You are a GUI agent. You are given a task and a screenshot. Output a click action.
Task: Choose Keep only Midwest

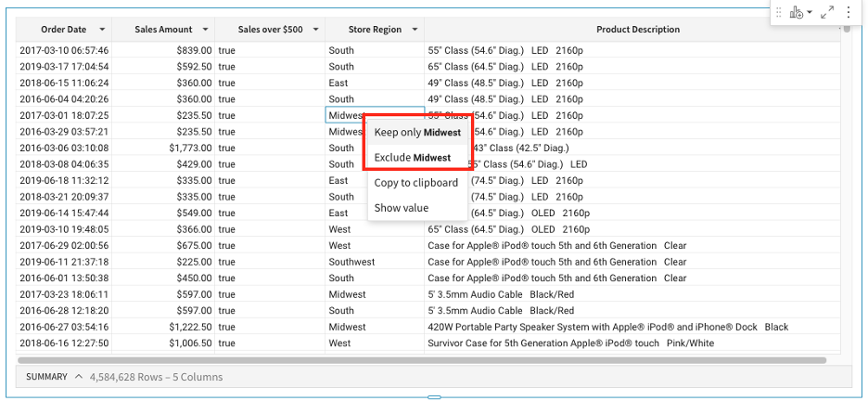[417, 133]
